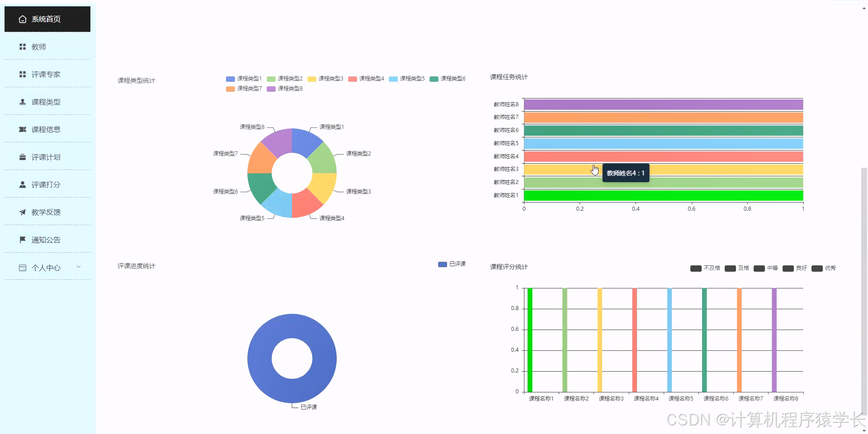
Task: Open the 评课计划 menu entry
Action: (47, 157)
